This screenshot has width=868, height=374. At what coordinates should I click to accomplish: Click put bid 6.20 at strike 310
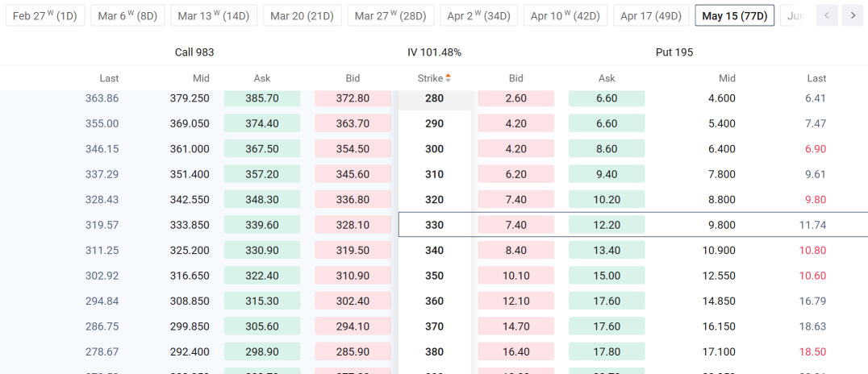(x=516, y=174)
